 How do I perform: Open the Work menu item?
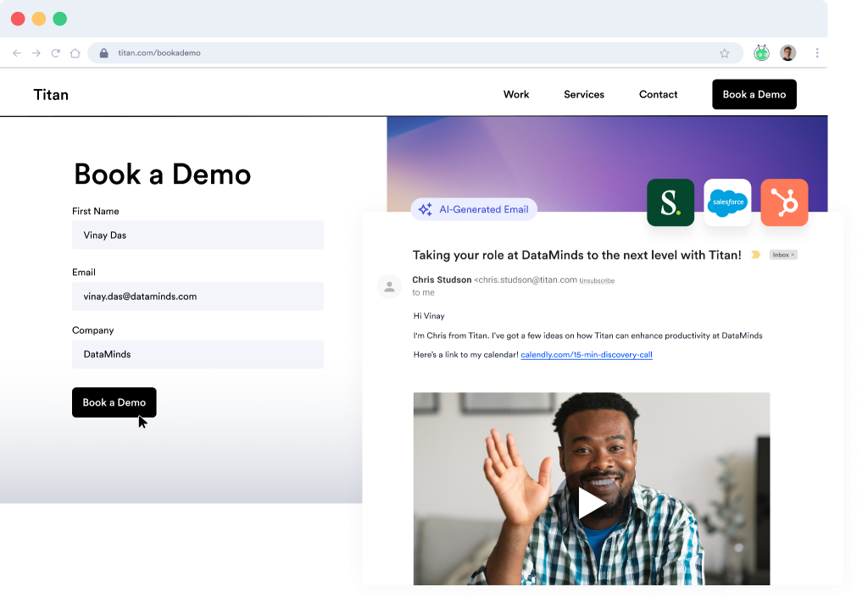click(x=516, y=94)
